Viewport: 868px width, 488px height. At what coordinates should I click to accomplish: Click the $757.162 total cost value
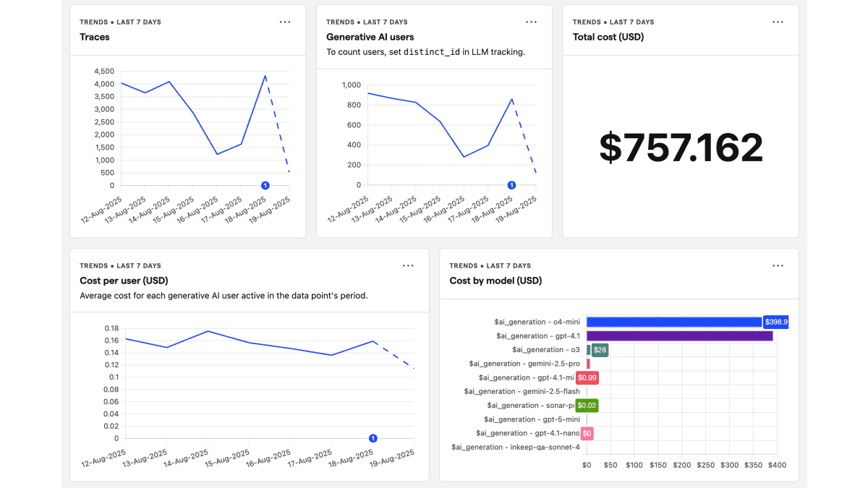(681, 147)
